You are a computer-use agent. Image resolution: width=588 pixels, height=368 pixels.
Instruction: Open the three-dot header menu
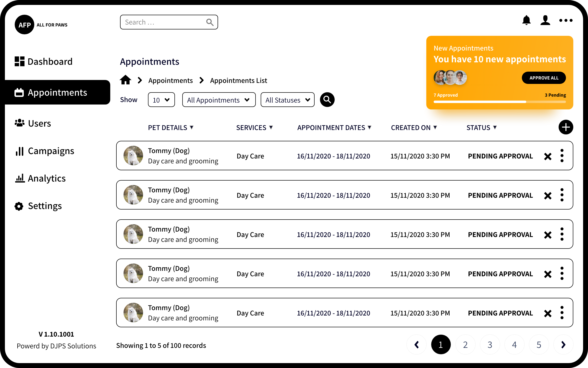(x=566, y=20)
